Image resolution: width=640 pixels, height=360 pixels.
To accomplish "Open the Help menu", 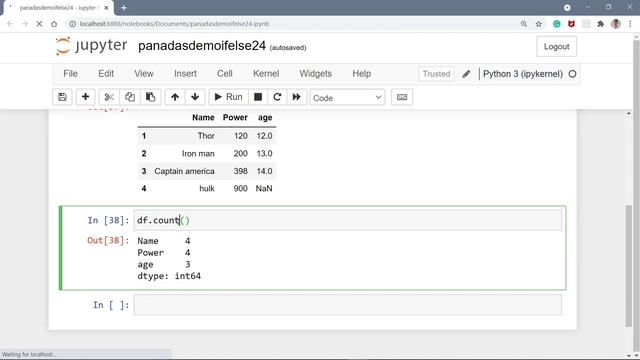I will pos(362,74).
